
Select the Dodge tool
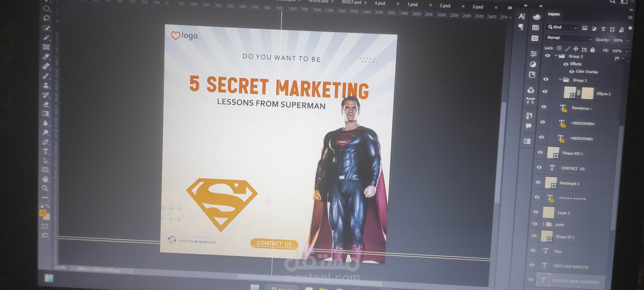46,133
